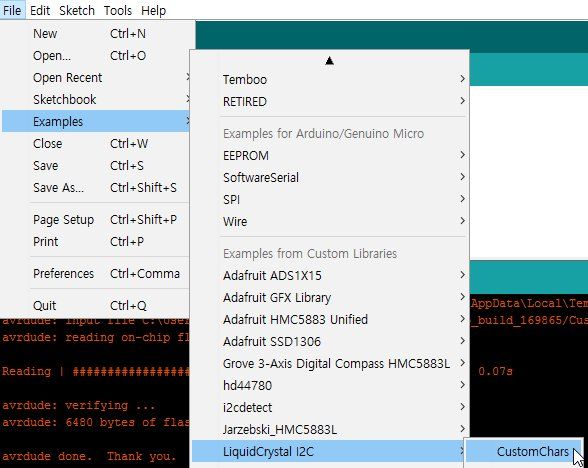This screenshot has width=588, height=468.
Task: Open the Help menu
Action: [153, 10]
